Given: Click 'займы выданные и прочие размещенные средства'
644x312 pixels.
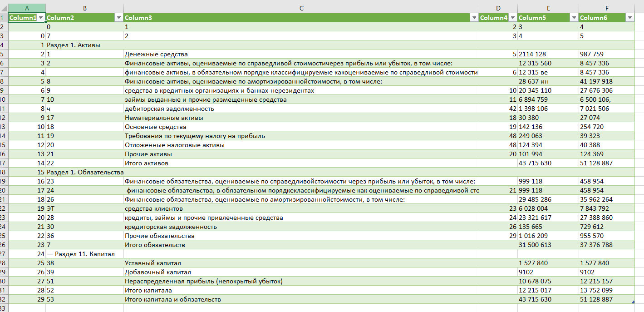Looking at the screenshot, I should 301,99.
